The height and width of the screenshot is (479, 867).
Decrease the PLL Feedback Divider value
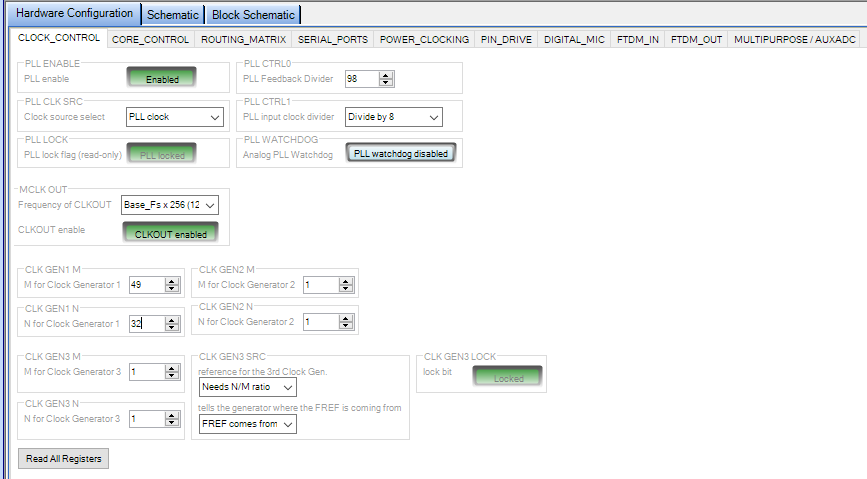387,82
